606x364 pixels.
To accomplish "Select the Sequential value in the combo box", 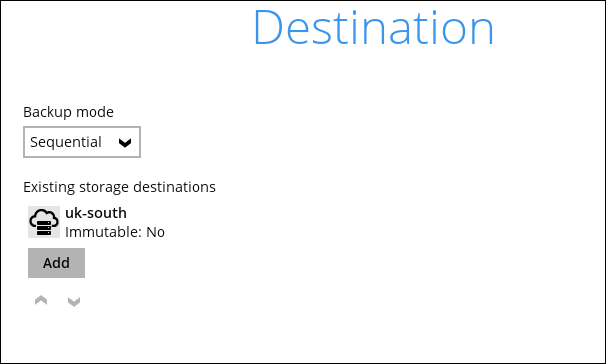I will coord(66,142).
